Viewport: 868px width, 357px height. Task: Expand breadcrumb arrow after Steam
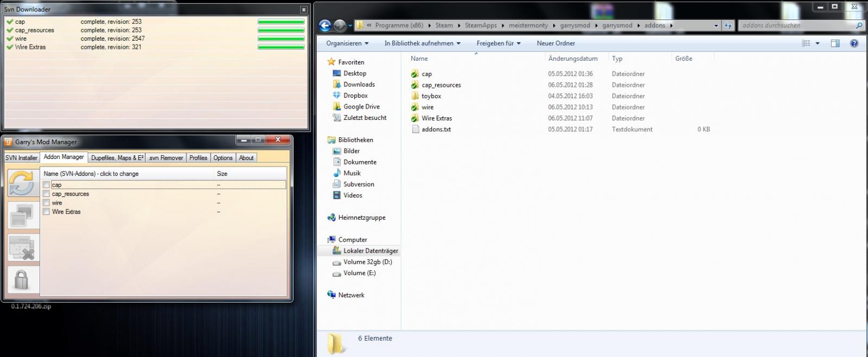tap(459, 25)
